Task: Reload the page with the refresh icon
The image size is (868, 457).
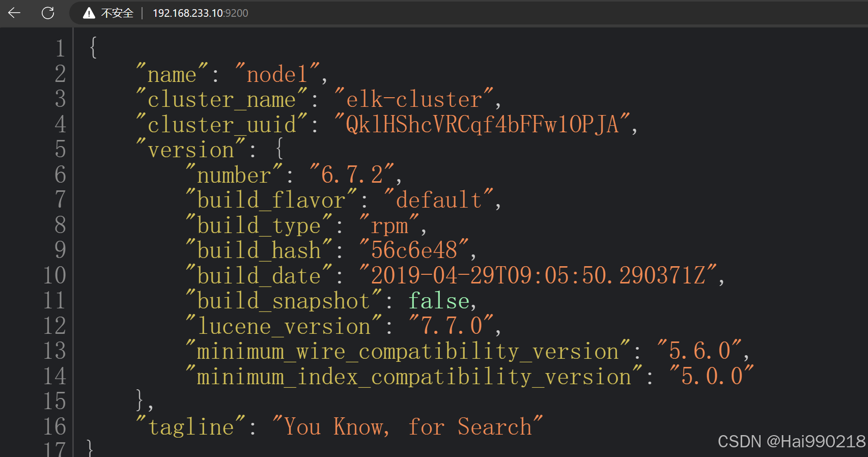Action: pos(48,13)
